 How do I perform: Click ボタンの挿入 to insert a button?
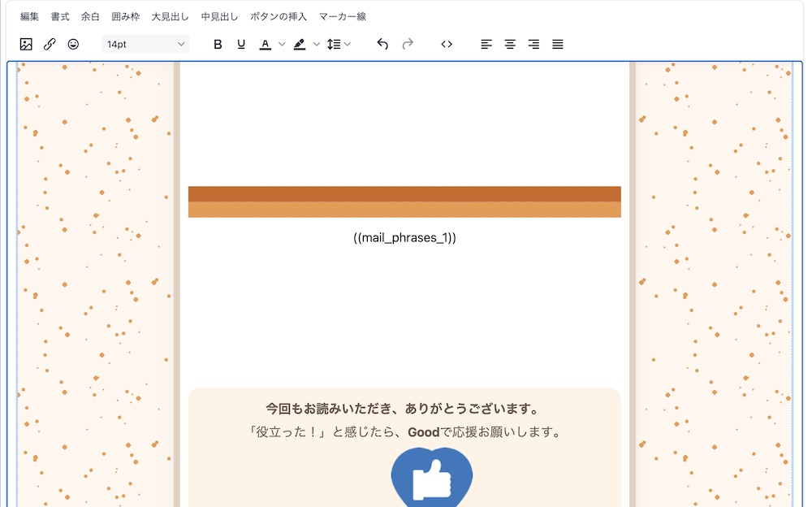279,16
